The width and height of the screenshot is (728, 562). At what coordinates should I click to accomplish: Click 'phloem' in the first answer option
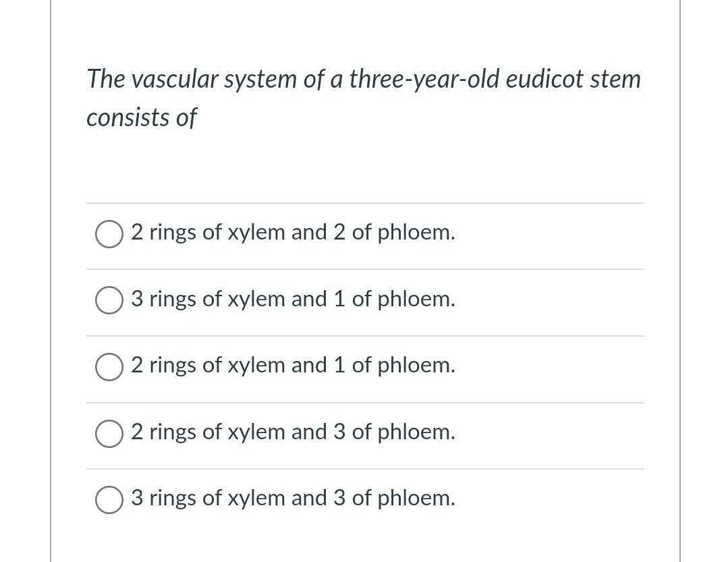pos(416,233)
